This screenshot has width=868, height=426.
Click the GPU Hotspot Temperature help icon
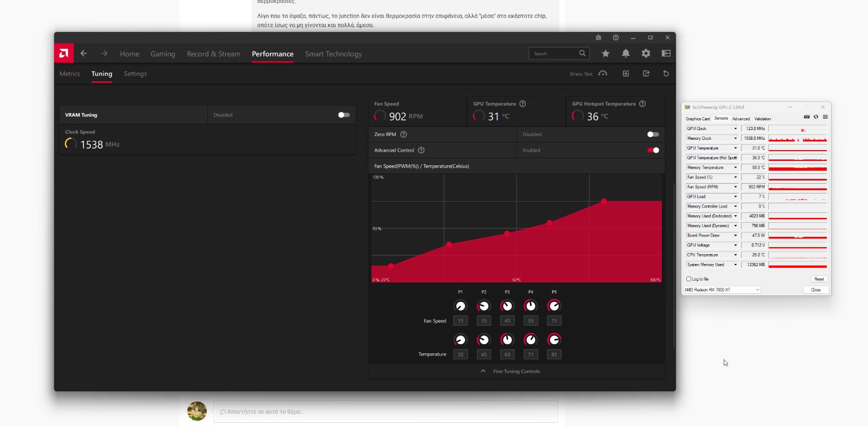(x=642, y=104)
